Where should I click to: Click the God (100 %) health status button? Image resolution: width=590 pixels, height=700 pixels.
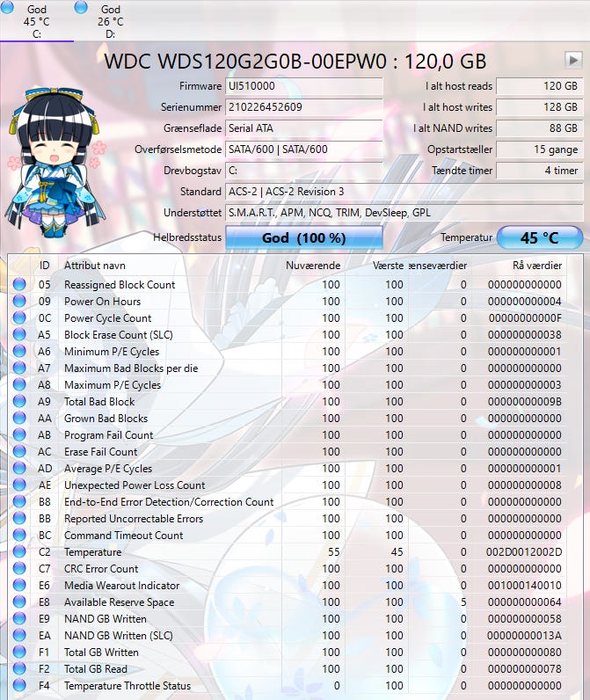pos(304,237)
